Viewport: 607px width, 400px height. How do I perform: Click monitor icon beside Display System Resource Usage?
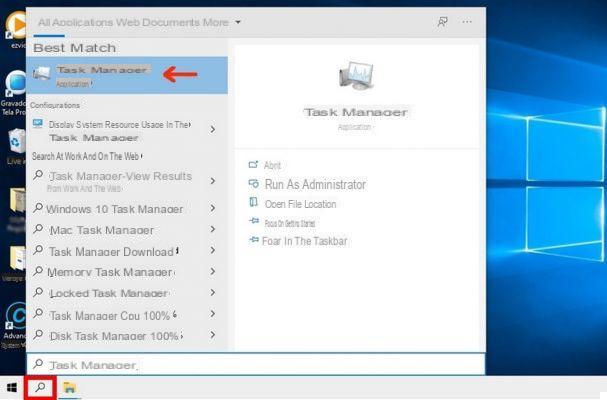[x=38, y=124]
